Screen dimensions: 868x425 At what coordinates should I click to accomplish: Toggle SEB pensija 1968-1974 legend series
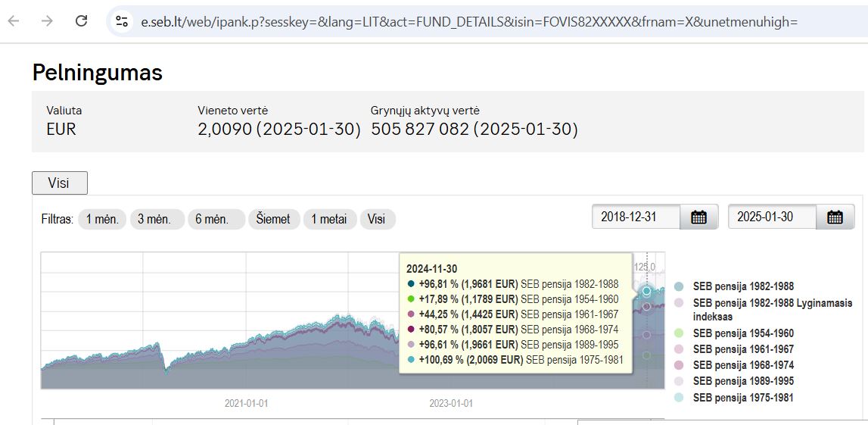[734, 365]
